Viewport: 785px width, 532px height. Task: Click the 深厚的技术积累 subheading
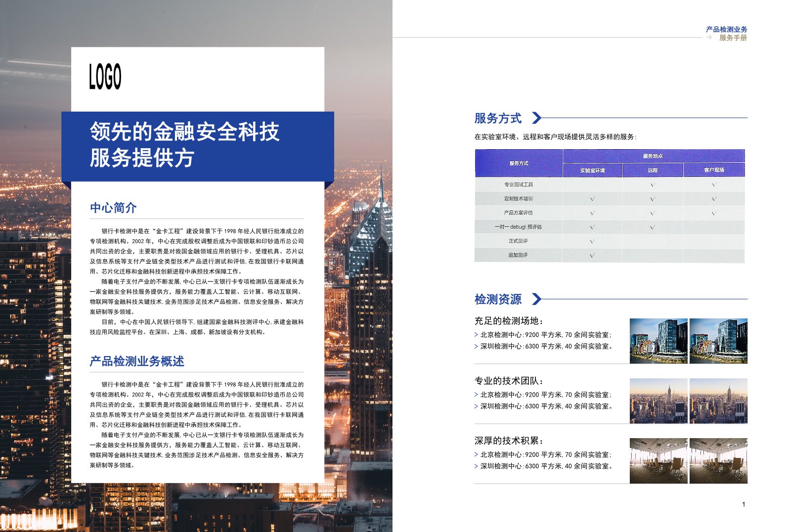(x=509, y=440)
